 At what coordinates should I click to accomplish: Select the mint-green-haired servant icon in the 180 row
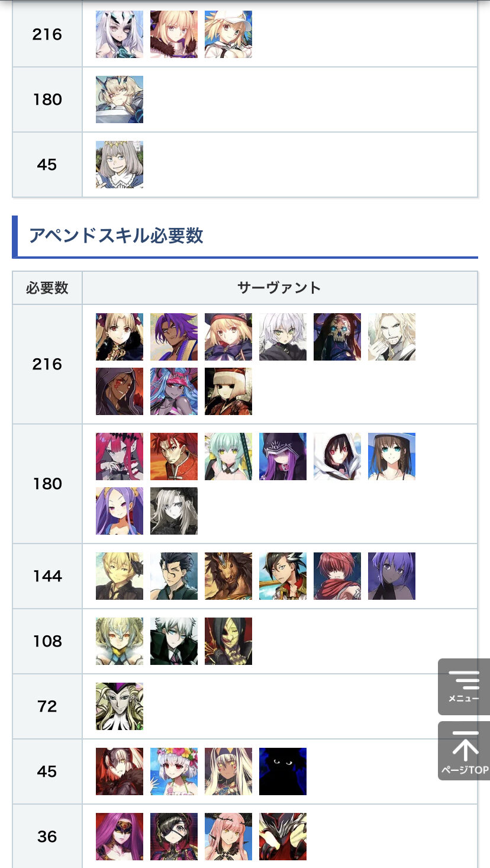tap(228, 456)
